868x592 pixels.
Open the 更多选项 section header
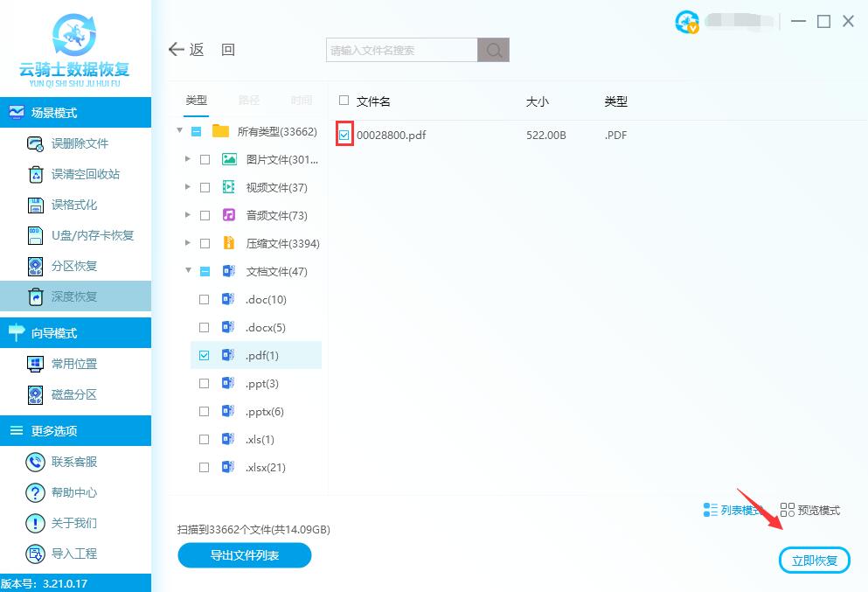point(75,431)
